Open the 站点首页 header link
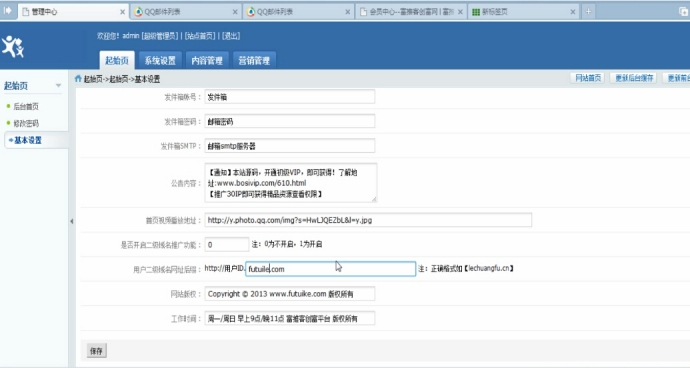The image size is (690, 368). click(200, 36)
